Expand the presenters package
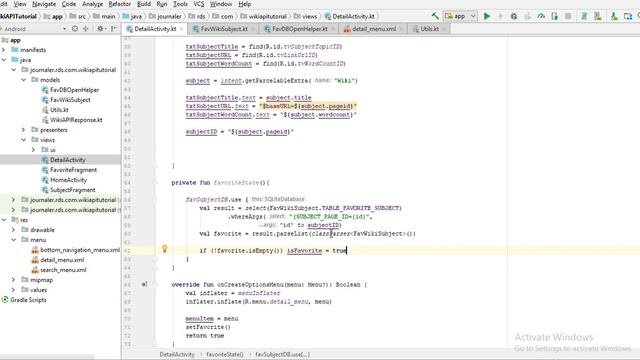The height and width of the screenshot is (360, 640). 23,130
